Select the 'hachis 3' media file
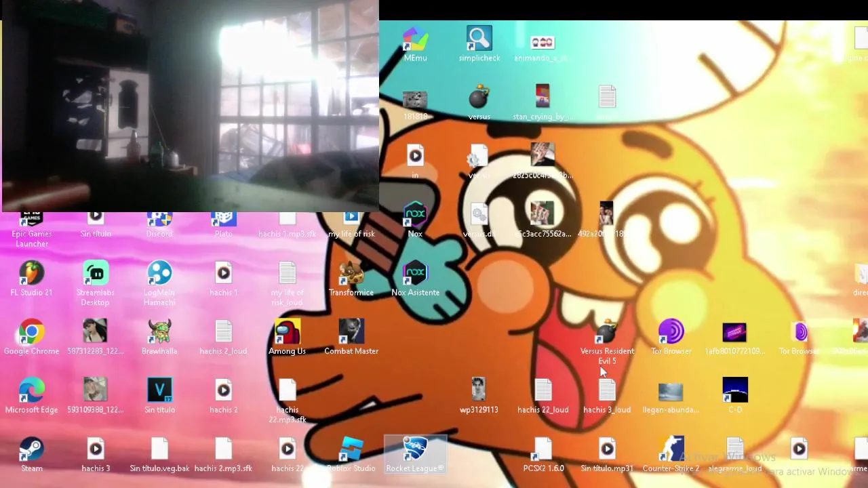 point(95,455)
